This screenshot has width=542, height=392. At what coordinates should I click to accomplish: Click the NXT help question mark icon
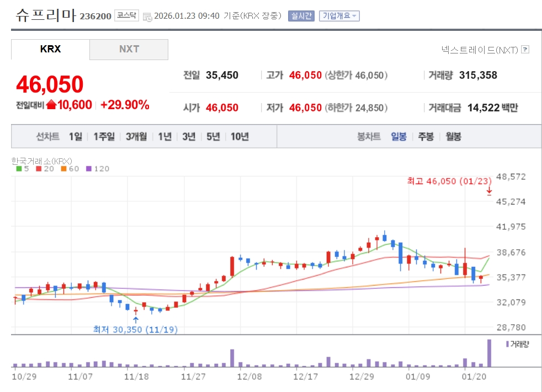point(525,50)
